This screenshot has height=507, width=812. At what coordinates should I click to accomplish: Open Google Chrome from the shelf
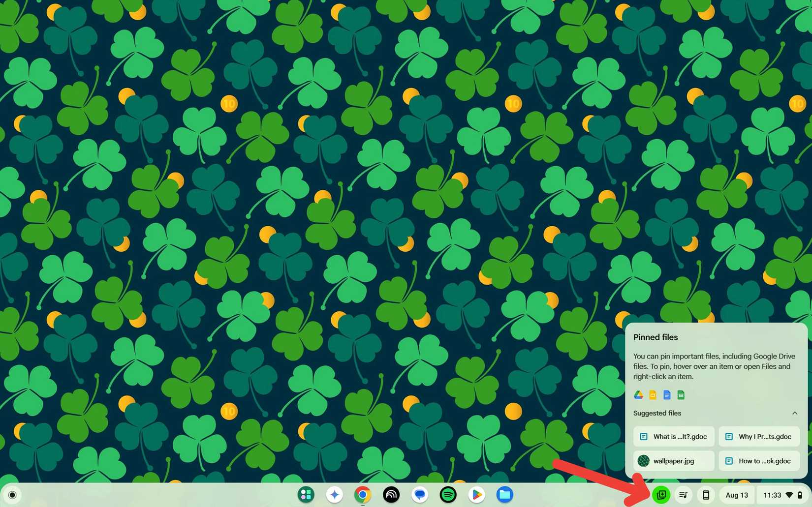pyautogui.click(x=363, y=495)
